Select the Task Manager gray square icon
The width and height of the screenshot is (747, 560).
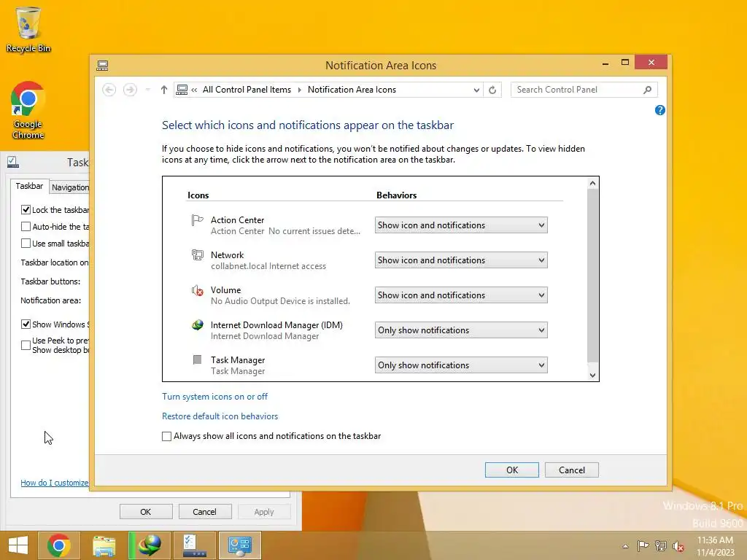coord(197,359)
